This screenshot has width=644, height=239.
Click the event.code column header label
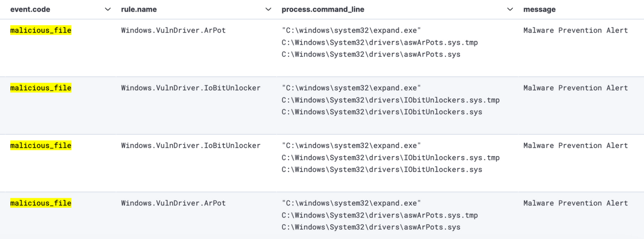[30, 9]
